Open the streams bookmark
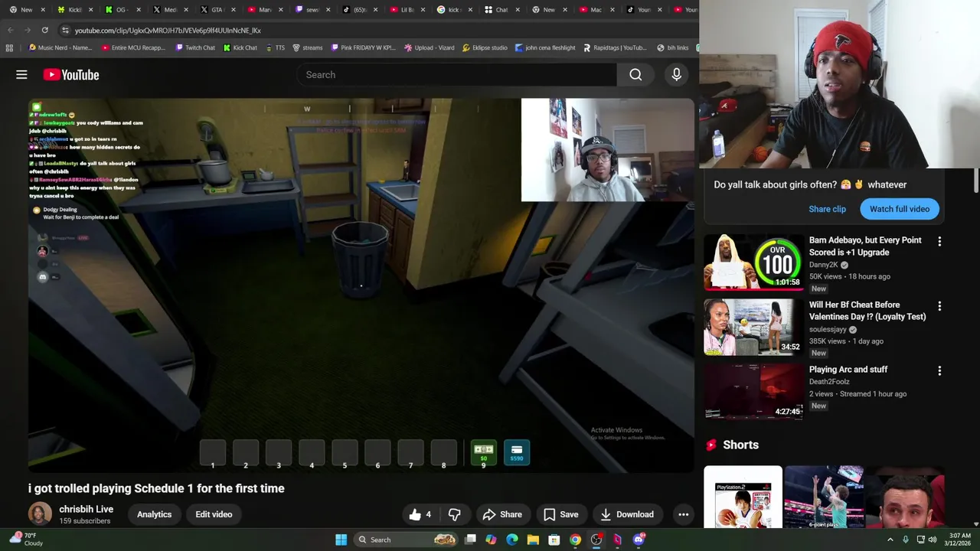The width and height of the screenshot is (980, 551). [x=307, y=47]
